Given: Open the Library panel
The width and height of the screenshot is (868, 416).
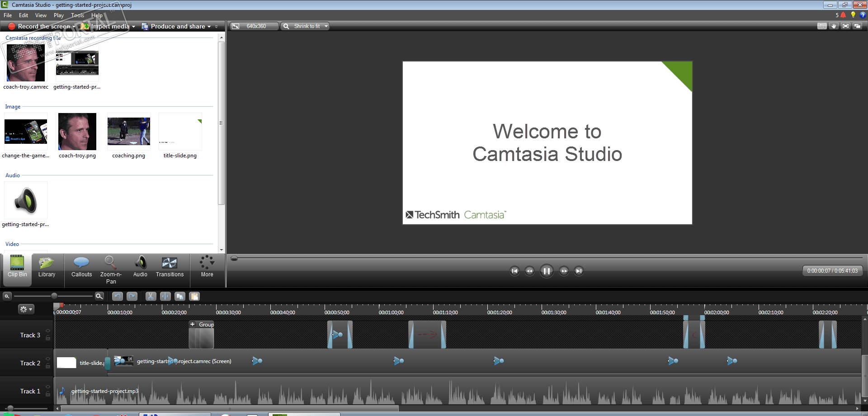Looking at the screenshot, I should coord(47,267).
